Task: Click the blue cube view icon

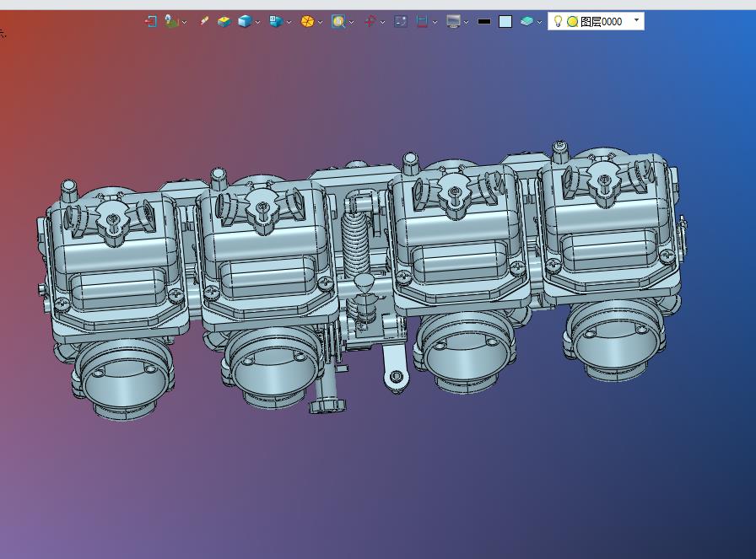Action: click(x=245, y=21)
